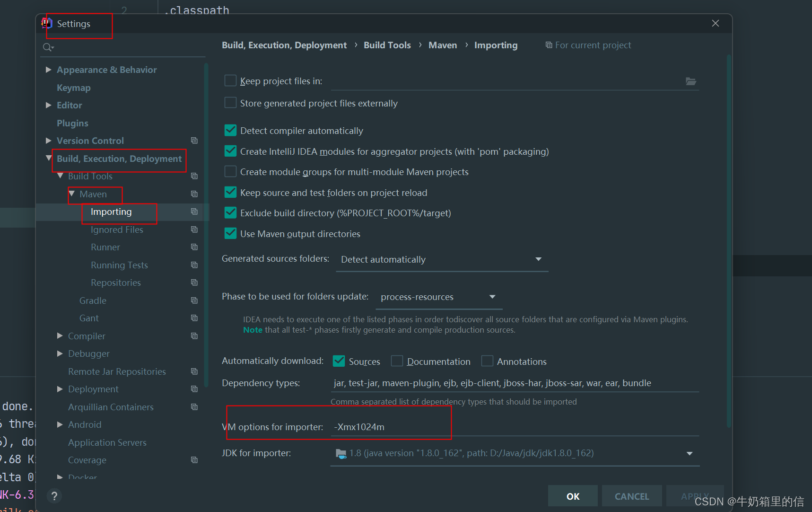This screenshot has width=812, height=512.
Task: Click the IntelliJ logo in the title bar
Action: pyautogui.click(x=46, y=23)
